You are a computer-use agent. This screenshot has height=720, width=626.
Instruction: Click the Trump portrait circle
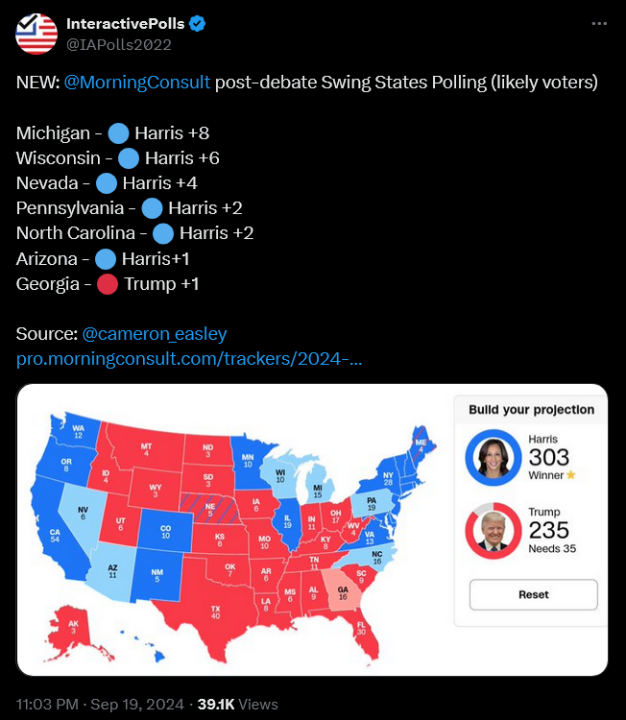(x=492, y=530)
